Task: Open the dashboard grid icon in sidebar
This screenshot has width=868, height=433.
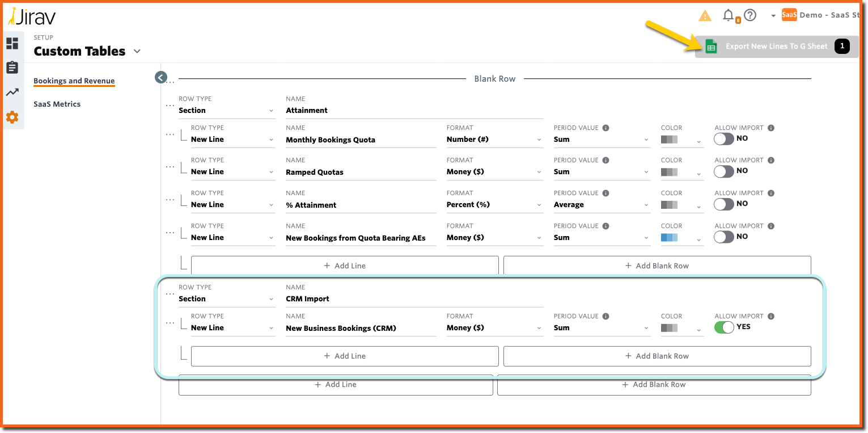Action: point(12,44)
